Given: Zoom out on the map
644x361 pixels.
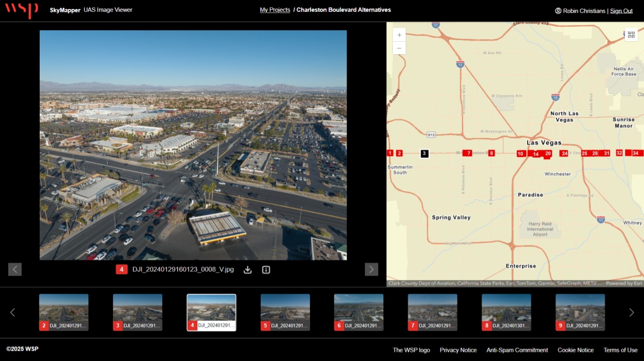Looking at the screenshot, I should [399, 48].
